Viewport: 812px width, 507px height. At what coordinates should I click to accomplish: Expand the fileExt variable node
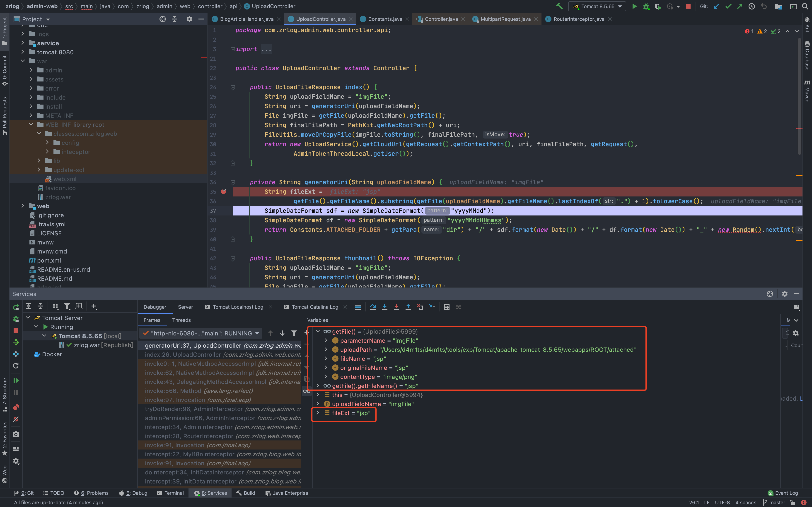318,413
